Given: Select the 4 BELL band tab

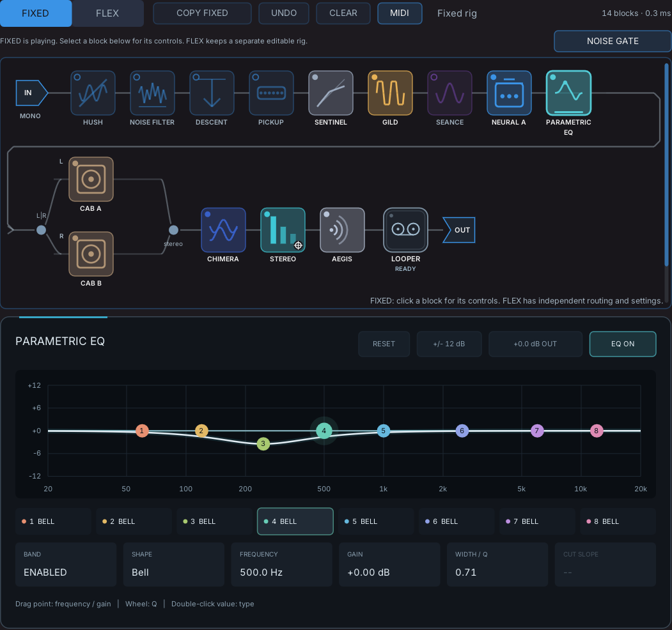Looking at the screenshot, I should point(295,521).
